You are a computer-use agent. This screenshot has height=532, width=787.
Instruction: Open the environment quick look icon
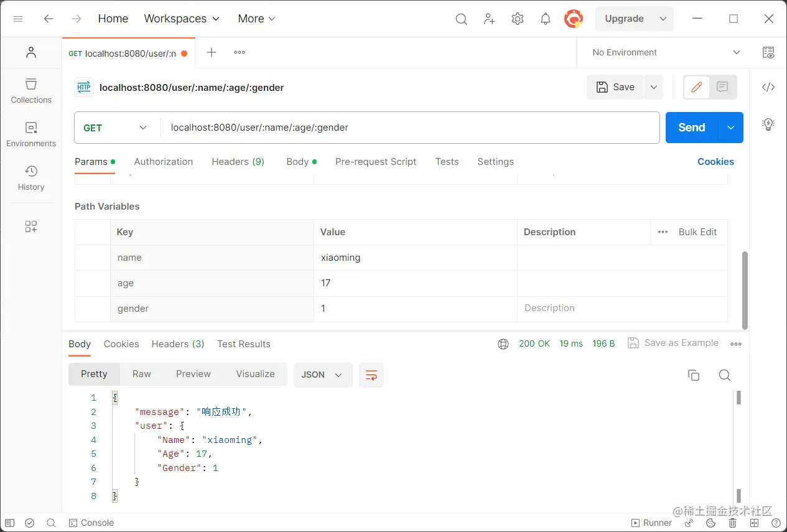[x=768, y=53]
